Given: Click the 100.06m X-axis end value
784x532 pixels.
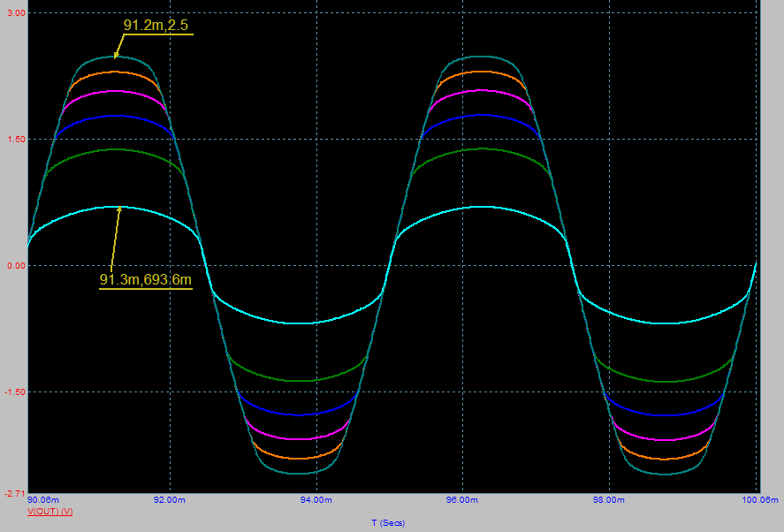Looking at the screenshot, I should coord(757,500).
